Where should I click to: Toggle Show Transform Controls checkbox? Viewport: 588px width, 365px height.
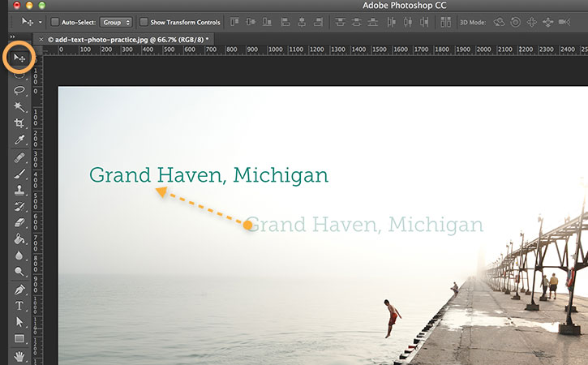click(x=144, y=22)
